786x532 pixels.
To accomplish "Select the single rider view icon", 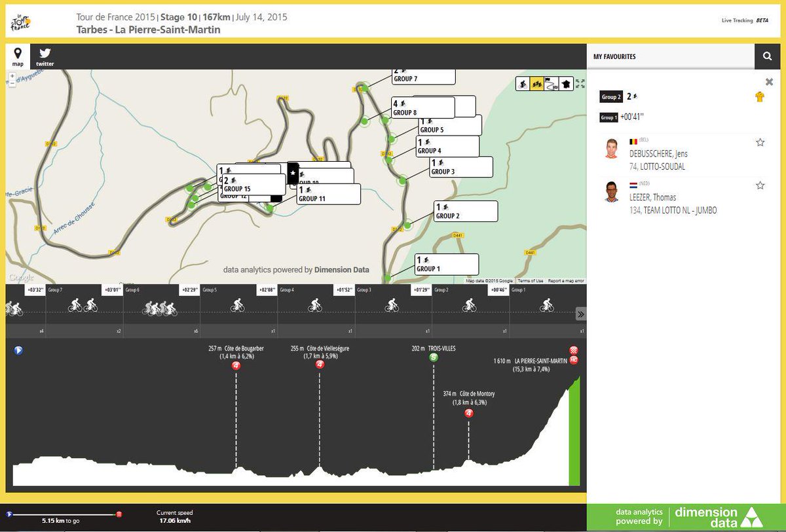I will [x=523, y=84].
